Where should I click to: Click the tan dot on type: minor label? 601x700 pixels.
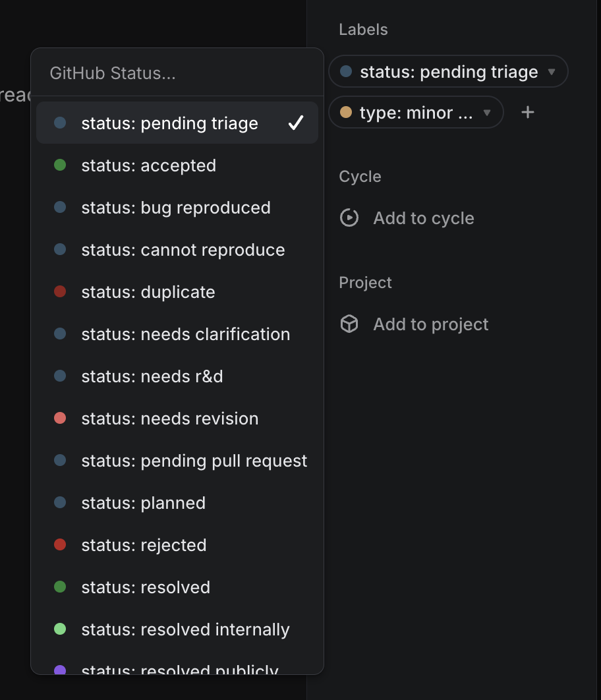point(346,112)
